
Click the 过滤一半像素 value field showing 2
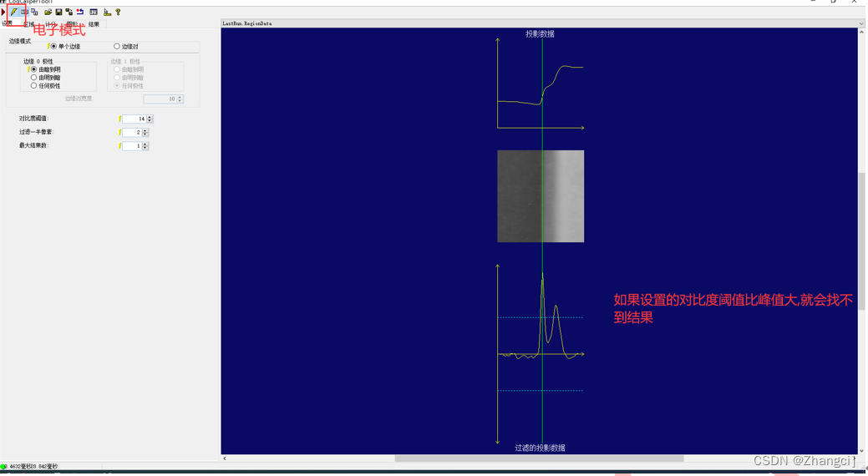(x=132, y=132)
